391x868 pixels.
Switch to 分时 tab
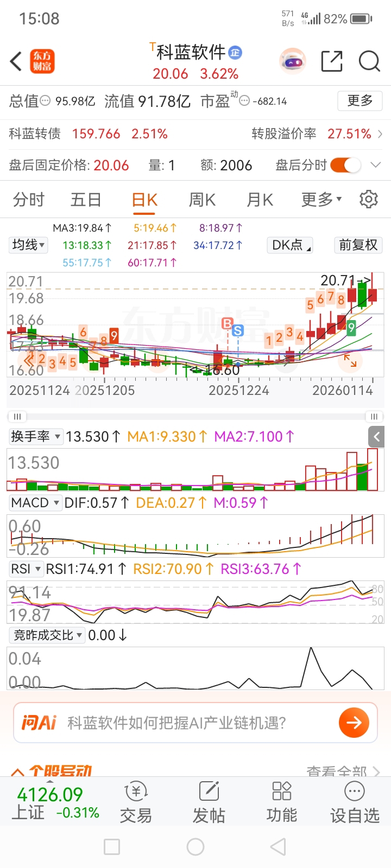(29, 200)
